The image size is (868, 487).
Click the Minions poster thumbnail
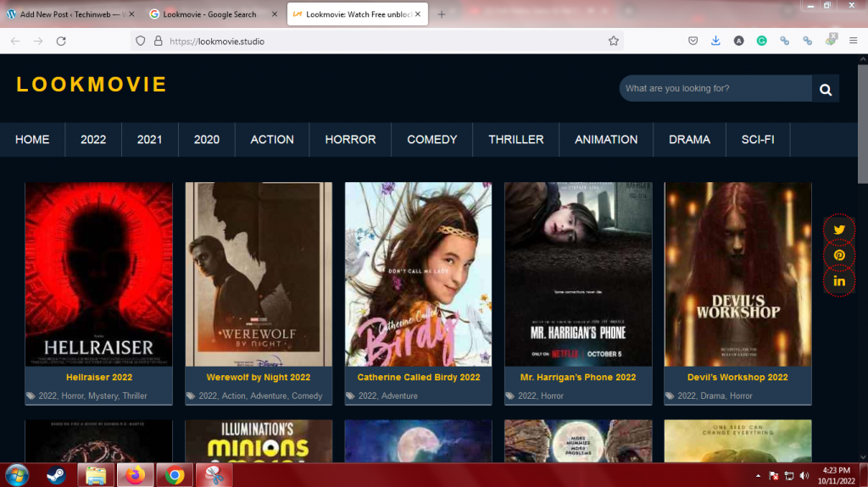tap(259, 441)
